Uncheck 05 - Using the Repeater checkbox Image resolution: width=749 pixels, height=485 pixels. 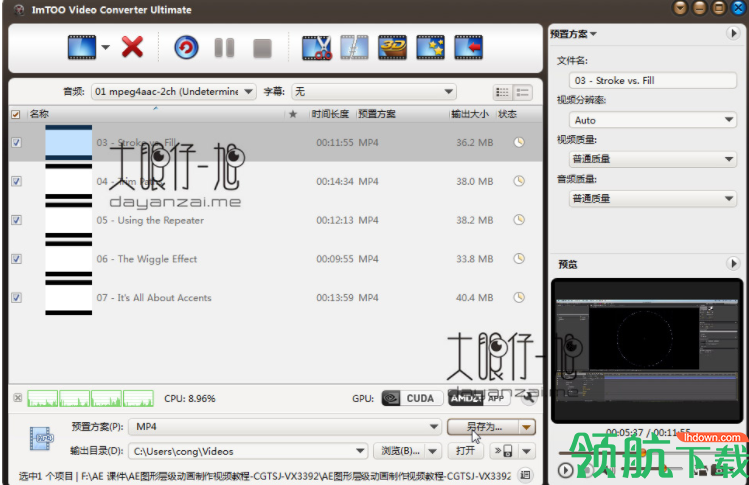(16, 220)
